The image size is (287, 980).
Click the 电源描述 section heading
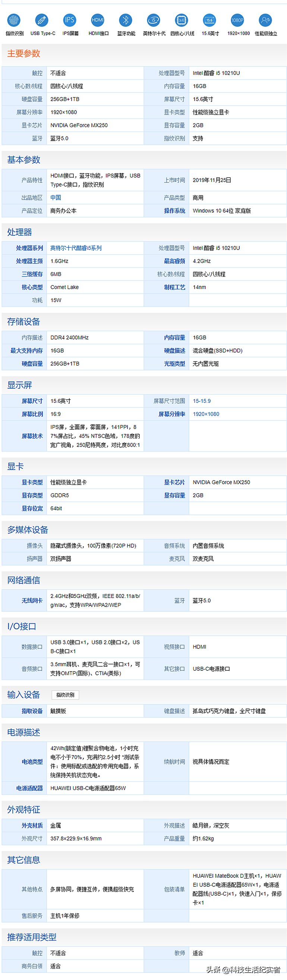pyautogui.click(x=23, y=733)
